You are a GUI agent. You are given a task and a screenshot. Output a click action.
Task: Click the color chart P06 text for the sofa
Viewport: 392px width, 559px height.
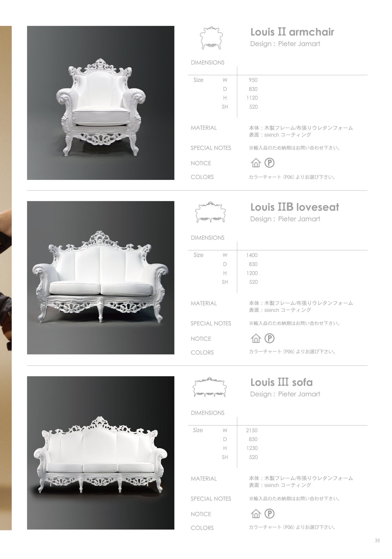tap(292, 527)
